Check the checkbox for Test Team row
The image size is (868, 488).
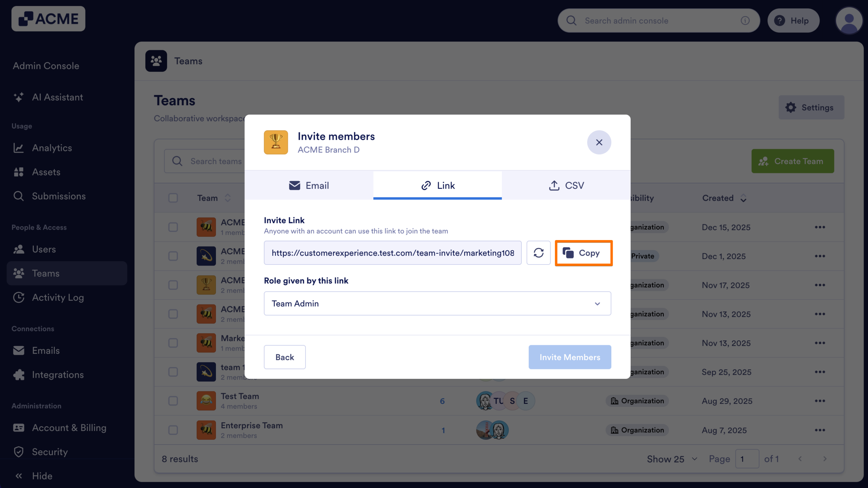click(x=173, y=401)
